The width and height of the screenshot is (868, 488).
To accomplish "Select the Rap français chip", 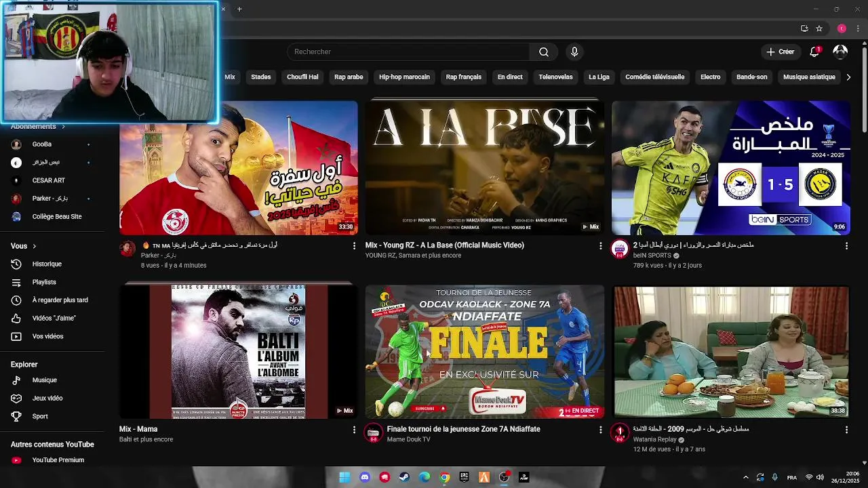I will [x=464, y=77].
